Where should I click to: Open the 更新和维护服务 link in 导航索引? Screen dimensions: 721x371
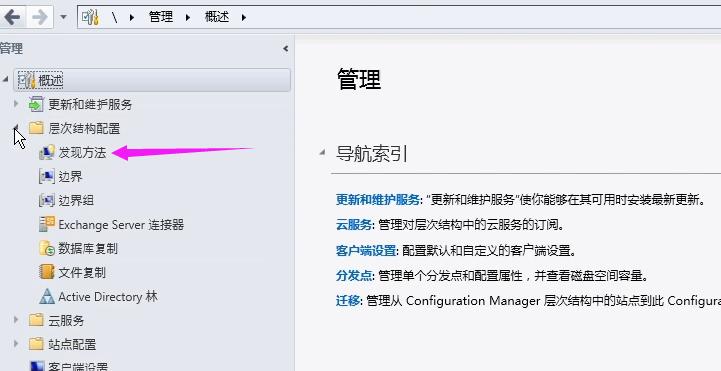pyautogui.click(x=378, y=200)
